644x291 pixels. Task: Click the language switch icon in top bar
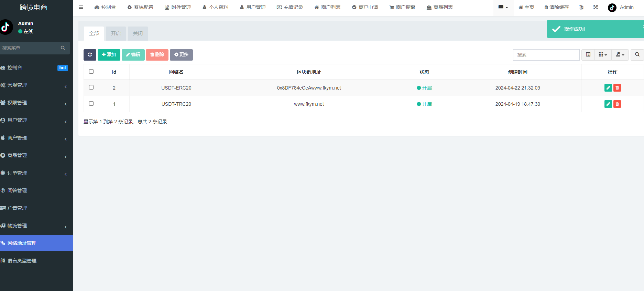pyautogui.click(x=581, y=7)
